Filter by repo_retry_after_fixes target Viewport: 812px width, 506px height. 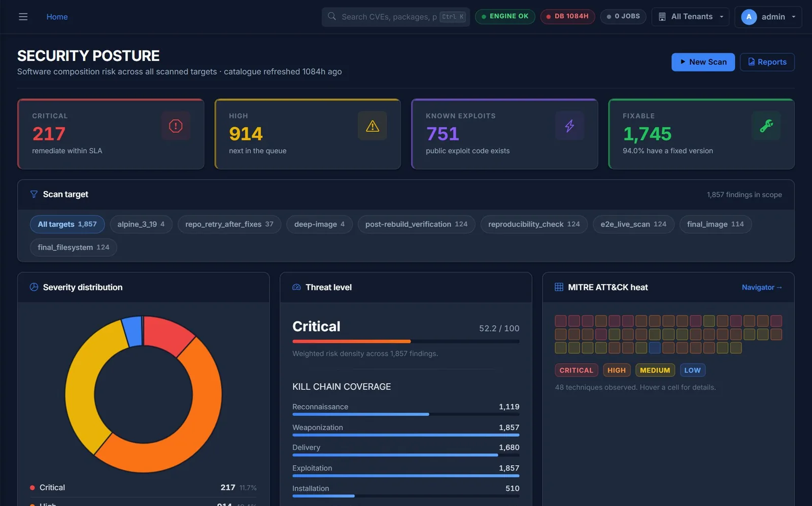pyautogui.click(x=229, y=224)
